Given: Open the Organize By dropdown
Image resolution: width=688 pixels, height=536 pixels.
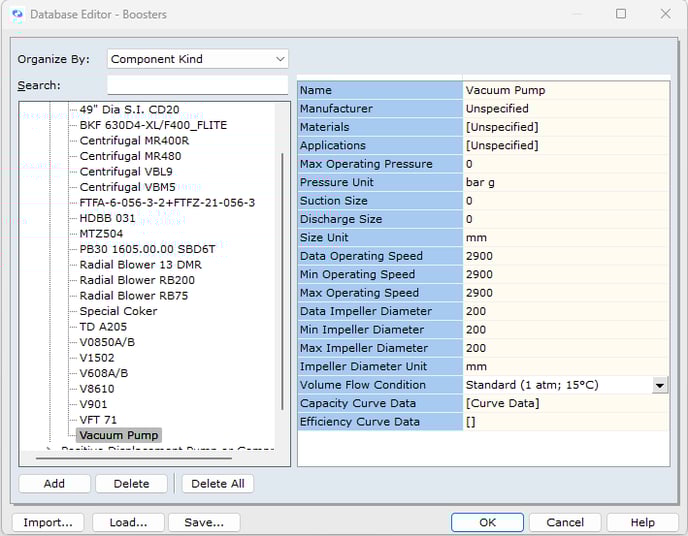Looking at the screenshot, I should tap(197, 59).
